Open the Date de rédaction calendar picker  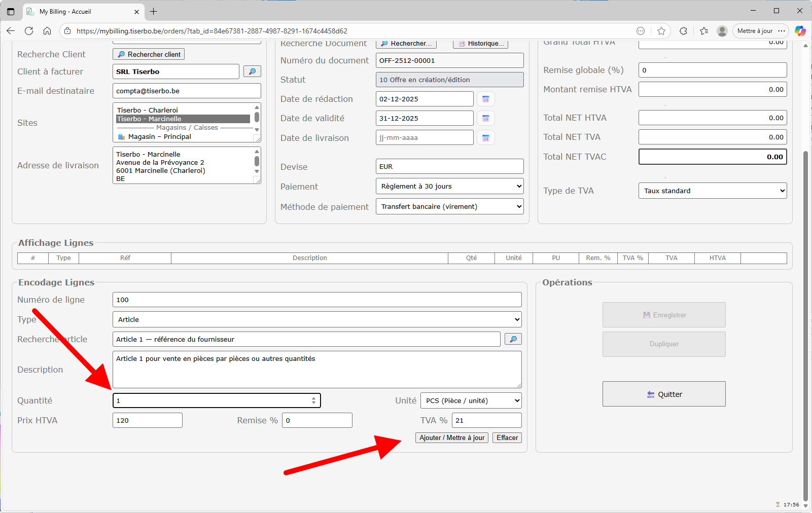tap(485, 99)
